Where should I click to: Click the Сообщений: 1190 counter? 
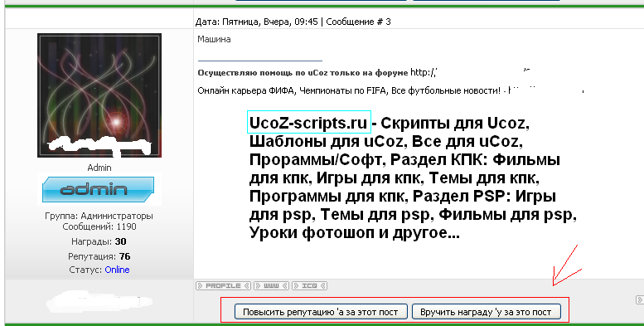point(99,226)
